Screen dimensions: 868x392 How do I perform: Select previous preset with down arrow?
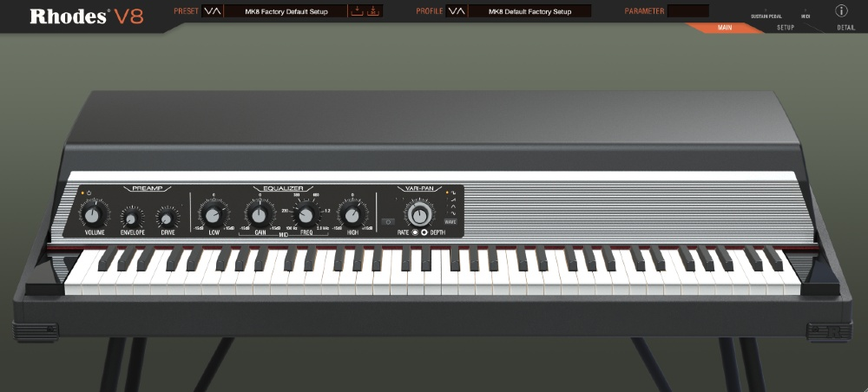pos(208,11)
